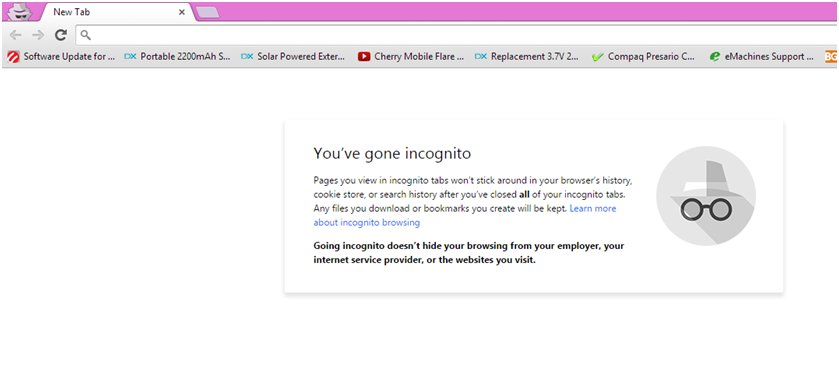Click the incognito spy icon beside the tab strip

(19, 11)
